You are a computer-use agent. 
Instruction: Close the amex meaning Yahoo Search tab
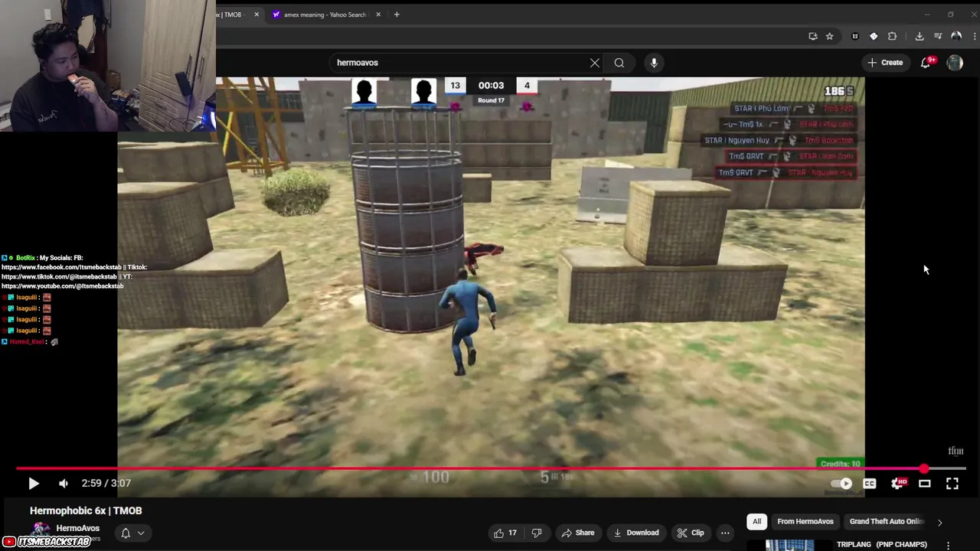pos(378,15)
